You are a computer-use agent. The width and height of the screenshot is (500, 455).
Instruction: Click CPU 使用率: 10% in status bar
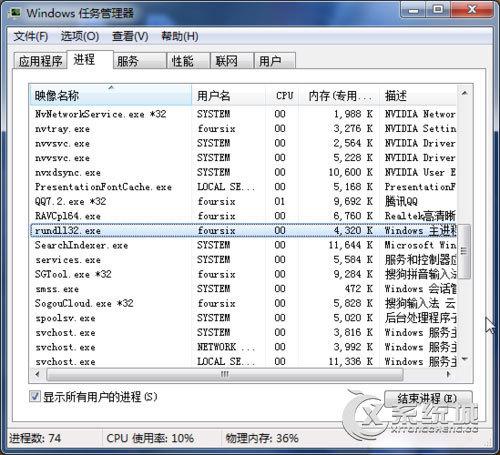[x=150, y=438]
